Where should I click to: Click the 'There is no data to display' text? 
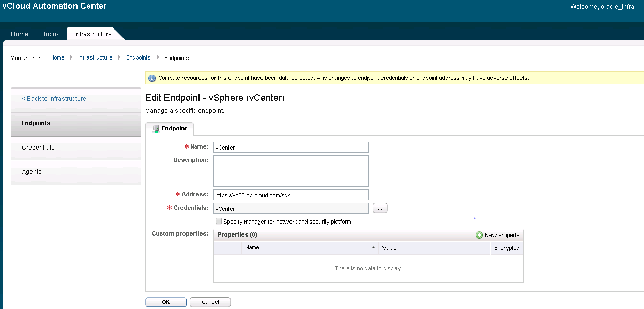[369, 268]
